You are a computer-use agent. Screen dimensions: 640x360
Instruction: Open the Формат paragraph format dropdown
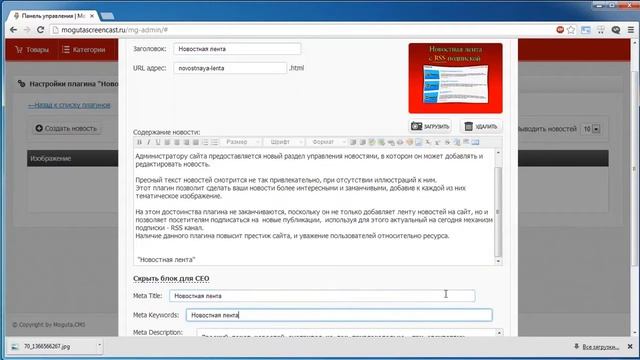(328, 142)
